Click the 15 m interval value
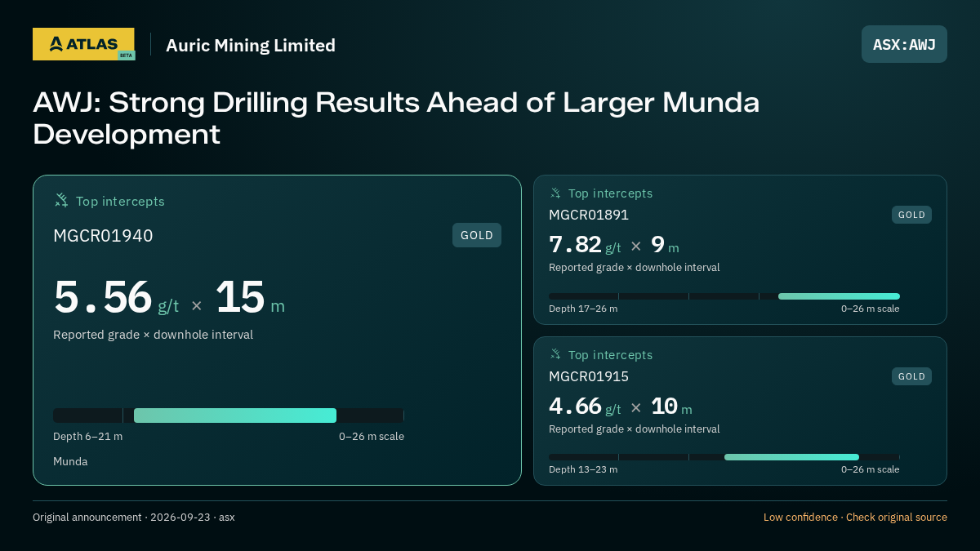Image resolution: width=980 pixels, height=551 pixels. 250,297
